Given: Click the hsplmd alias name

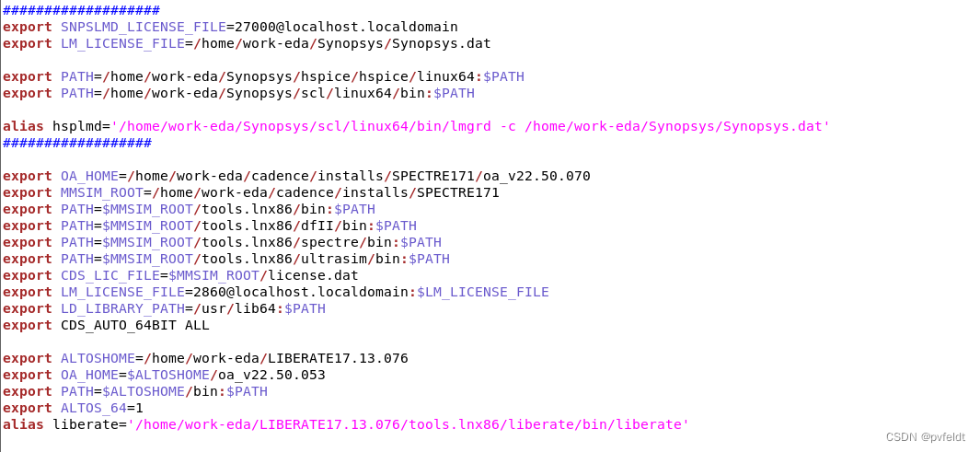Looking at the screenshot, I should [76, 126].
